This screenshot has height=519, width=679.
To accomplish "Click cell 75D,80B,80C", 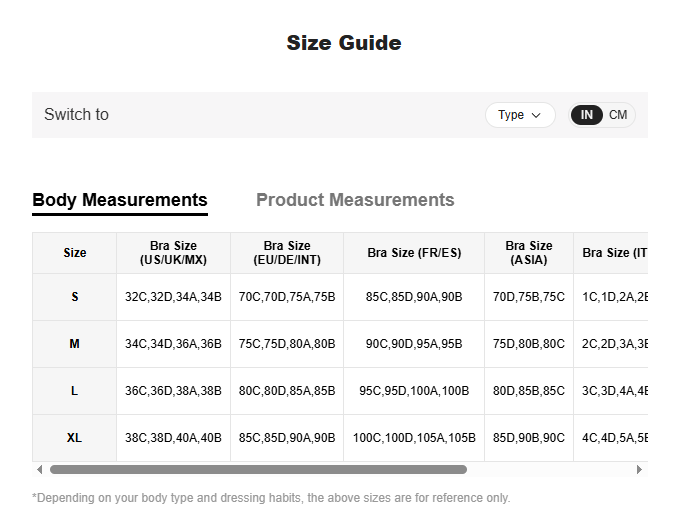I will (x=529, y=344).
